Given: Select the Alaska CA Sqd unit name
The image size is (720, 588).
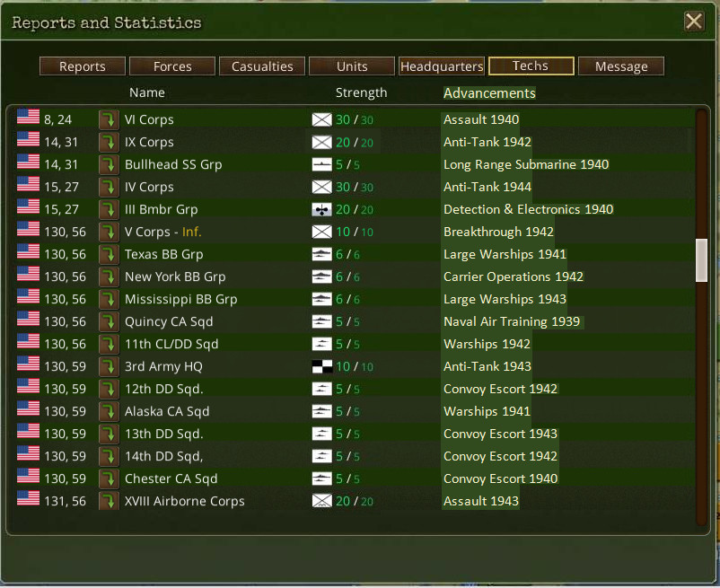Looking at the screenshot, I should tap(167, 412).
